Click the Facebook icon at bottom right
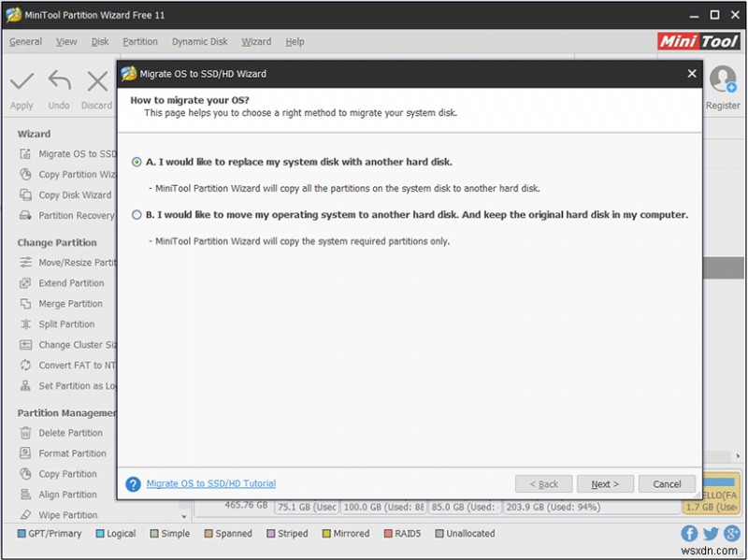The image size is (748, 560). click(689, 533)
